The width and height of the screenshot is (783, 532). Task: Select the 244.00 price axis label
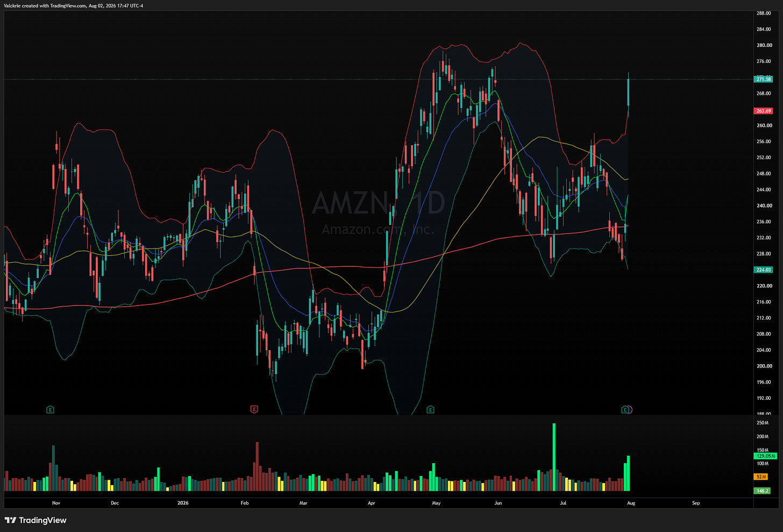click(x=764, y=190)
